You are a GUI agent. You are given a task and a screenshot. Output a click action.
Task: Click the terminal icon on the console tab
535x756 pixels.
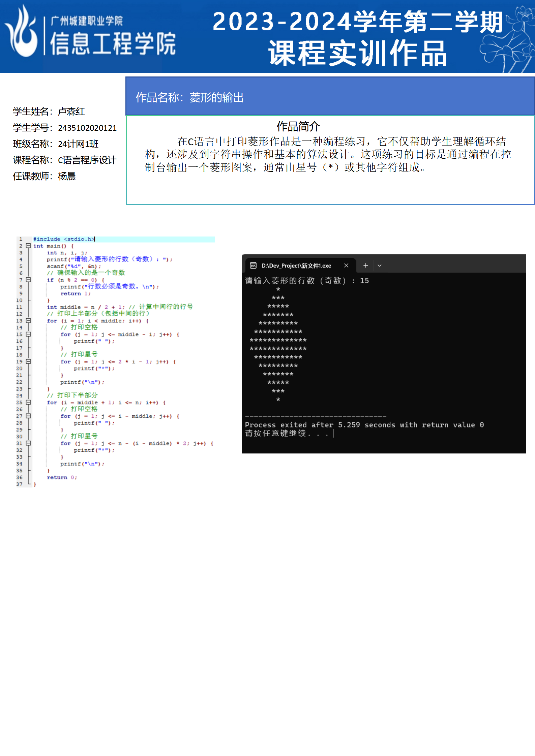[253, 265]
